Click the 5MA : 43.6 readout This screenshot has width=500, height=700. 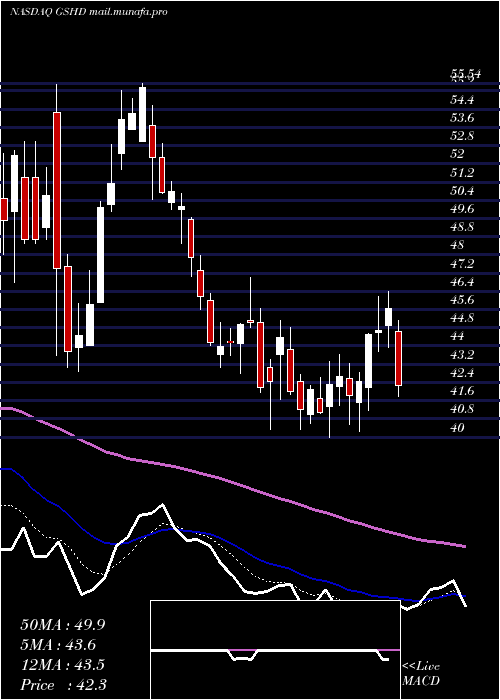click(58, 645)
